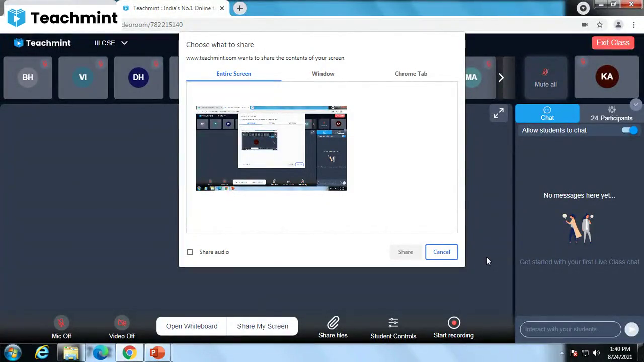Show next participants with right arrow
The image size is (644, 362).
tap(501, 77)
